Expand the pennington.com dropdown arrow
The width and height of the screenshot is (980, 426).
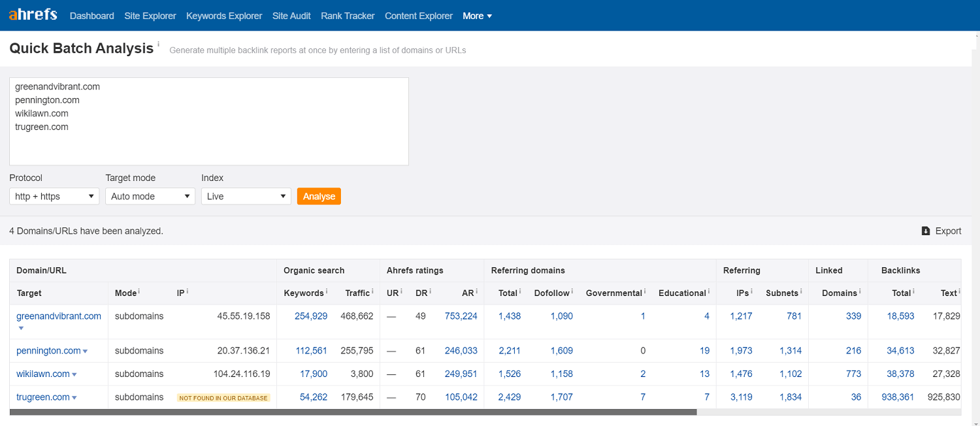tap(85, 352)
